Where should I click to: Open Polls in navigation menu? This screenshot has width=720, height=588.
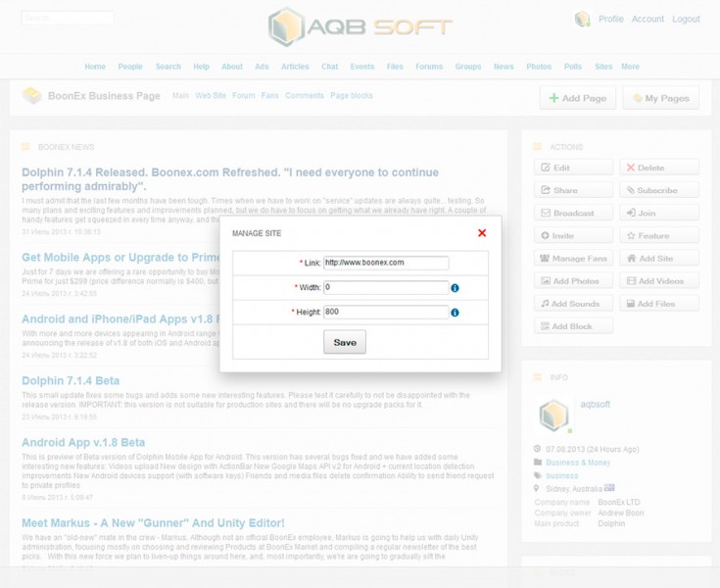573,67
